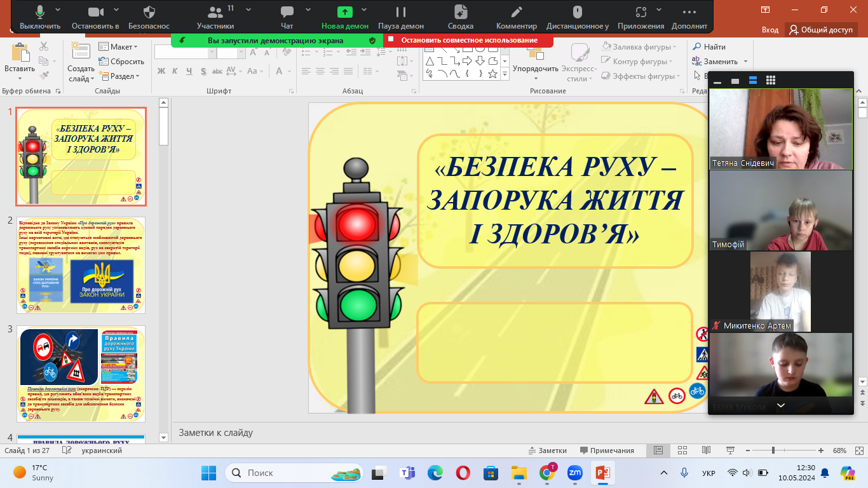Viewport: 868px width, 488px height.
Task: Switch to reading view icon
Action: 705,451
